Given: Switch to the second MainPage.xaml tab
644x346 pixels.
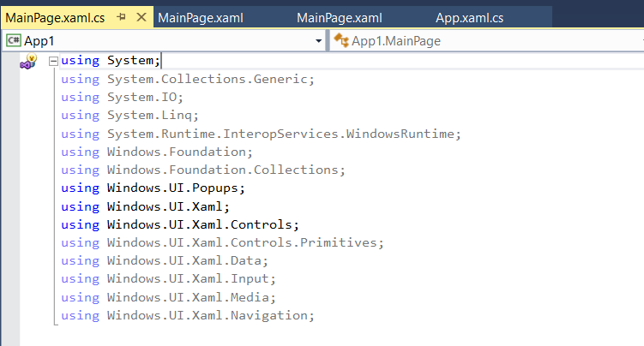Looking at the screenshot, I should point(340,18).
